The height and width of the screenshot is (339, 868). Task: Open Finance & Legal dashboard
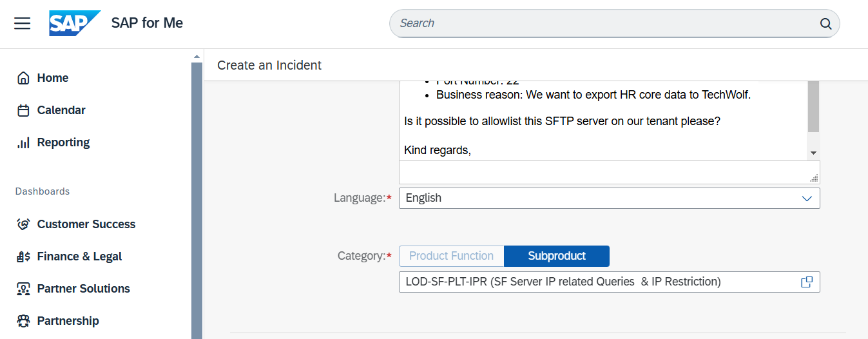(79, 257)
